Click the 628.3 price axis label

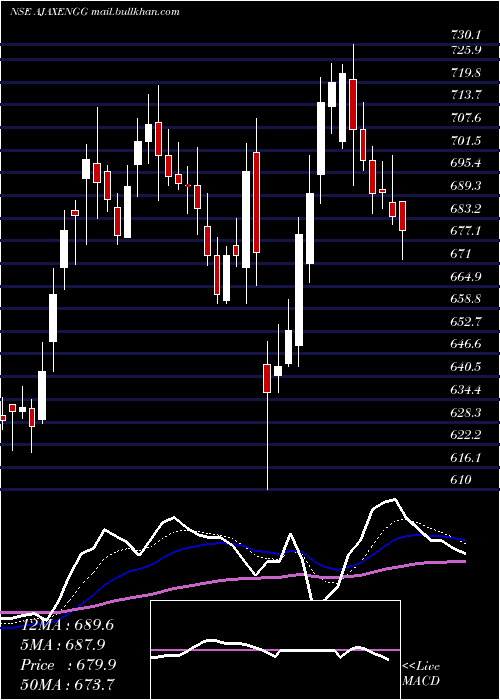(466, 412)
